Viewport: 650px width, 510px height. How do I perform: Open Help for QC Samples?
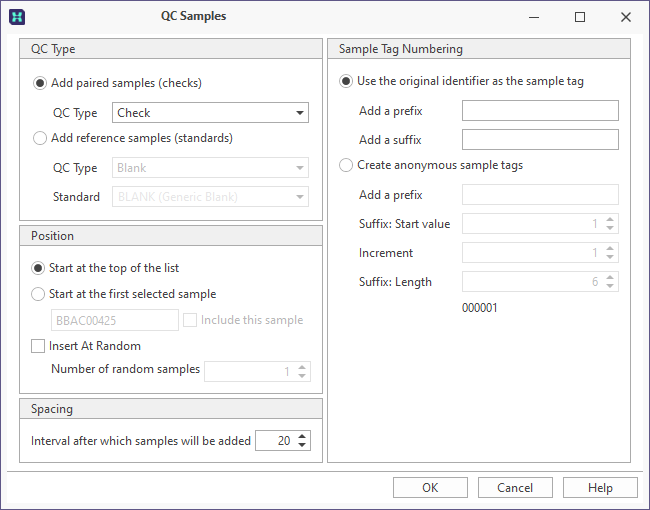coord(600,488)
